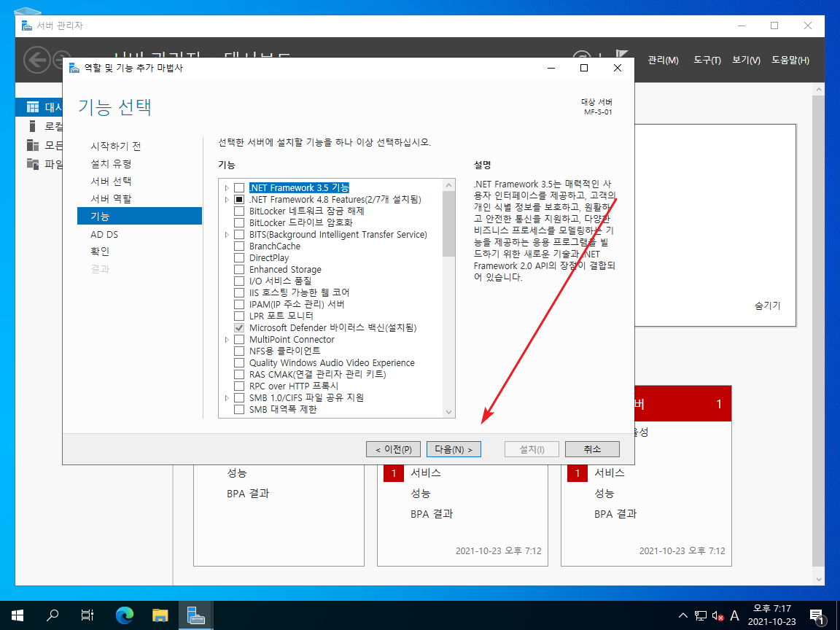Jump to the 확인 wizard step
This screenshot has height=630, width=840.
(100, 252)
